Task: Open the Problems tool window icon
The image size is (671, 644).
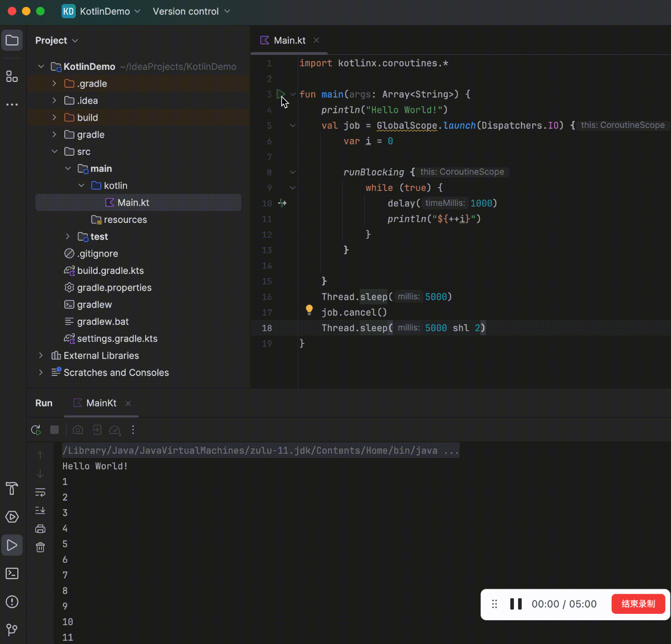Action: [12, 602]
